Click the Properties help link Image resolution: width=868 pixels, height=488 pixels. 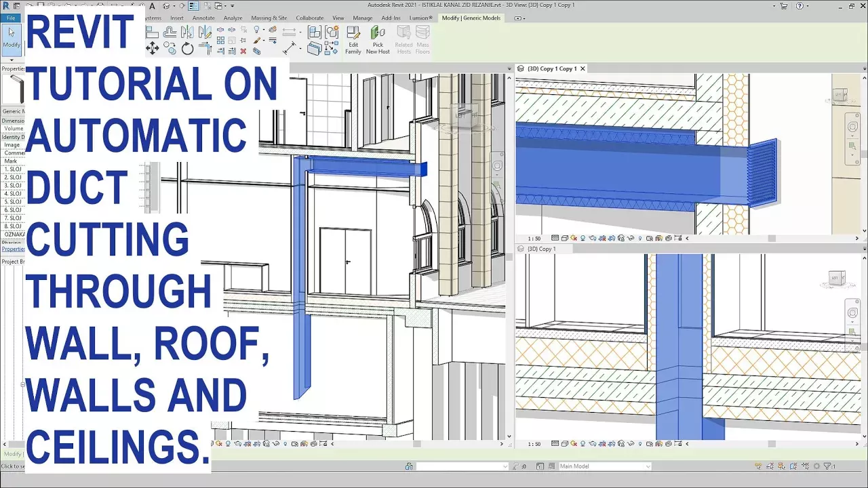12,249
